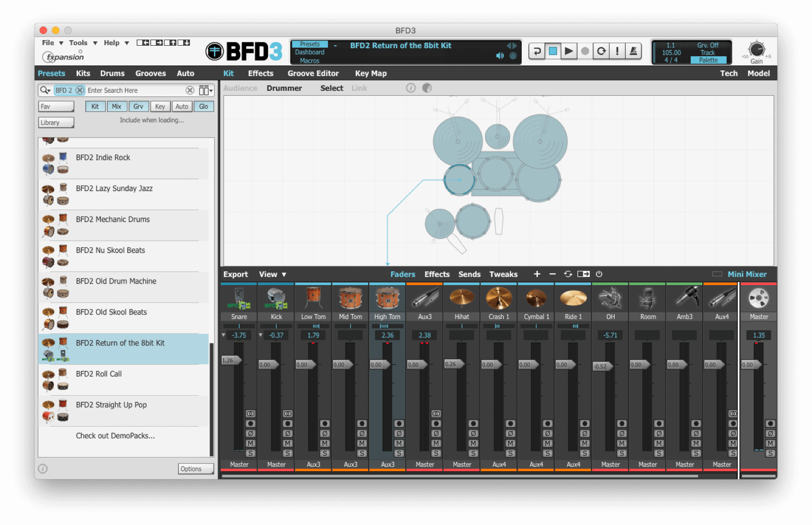This screenshot has height=525, width=812.
Task: Click the Hihat cymbal channel icon
Action: [x=462, y=298]
